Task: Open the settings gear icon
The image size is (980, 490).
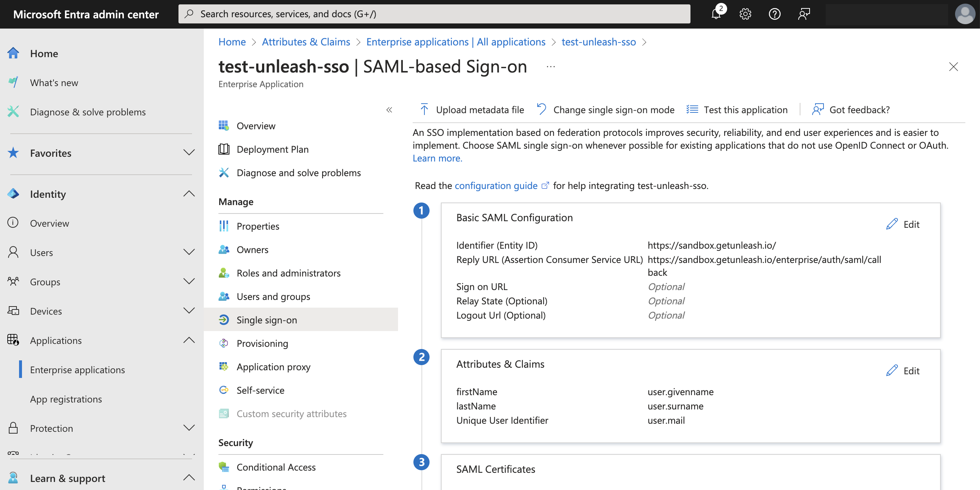Action: 745,14
